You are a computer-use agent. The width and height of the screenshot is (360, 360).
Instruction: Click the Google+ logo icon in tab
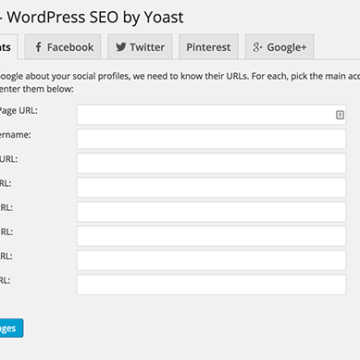257,47
